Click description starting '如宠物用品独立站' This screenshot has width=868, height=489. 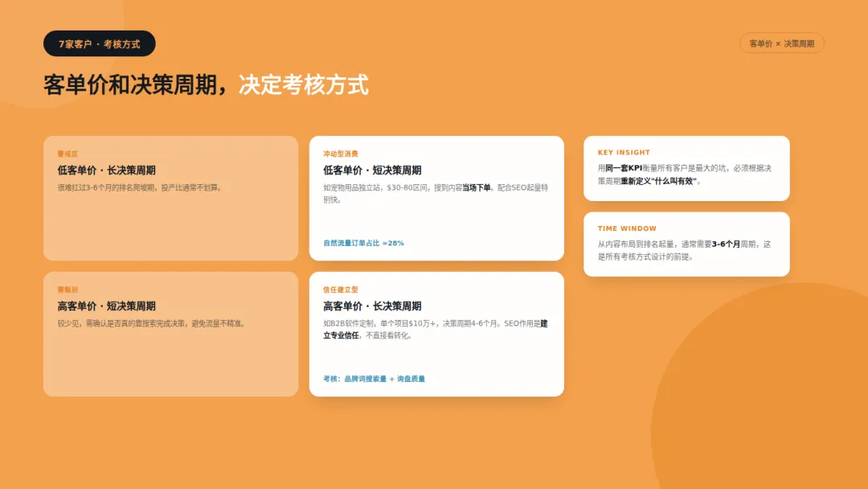436,194
